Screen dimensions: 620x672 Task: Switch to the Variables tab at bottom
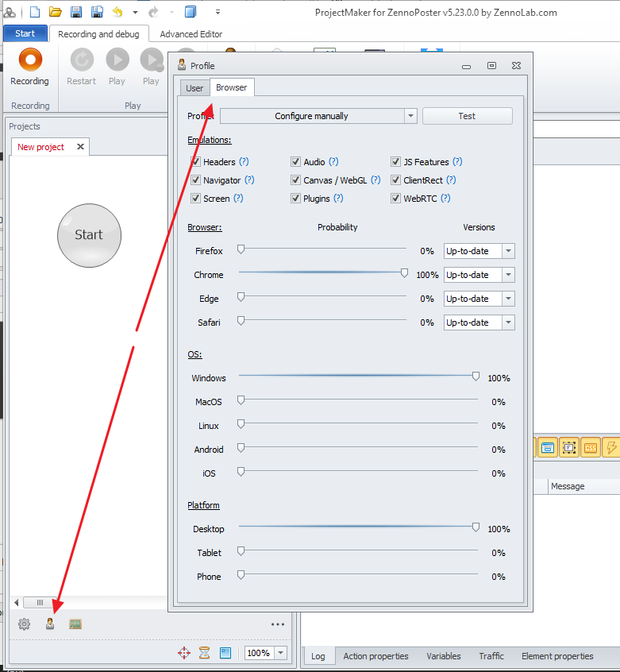(x=444, y=656)
